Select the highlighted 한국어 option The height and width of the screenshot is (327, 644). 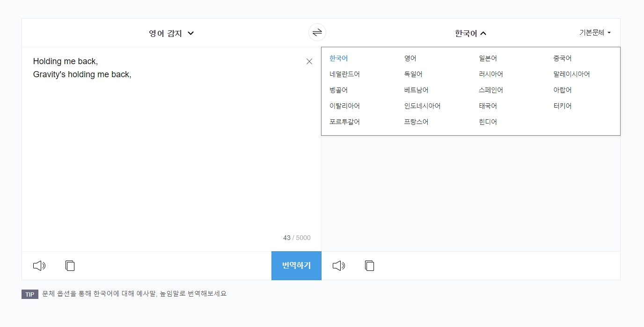338,58
